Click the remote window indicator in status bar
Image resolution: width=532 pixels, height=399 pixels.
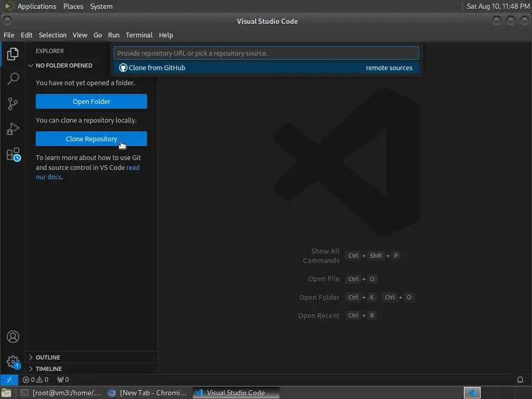click(9, 380)
